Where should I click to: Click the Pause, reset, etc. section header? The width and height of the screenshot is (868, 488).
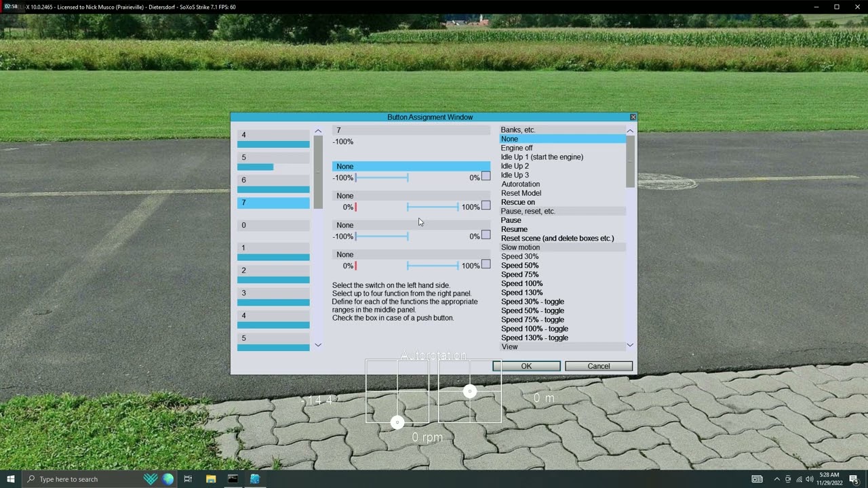562,211
